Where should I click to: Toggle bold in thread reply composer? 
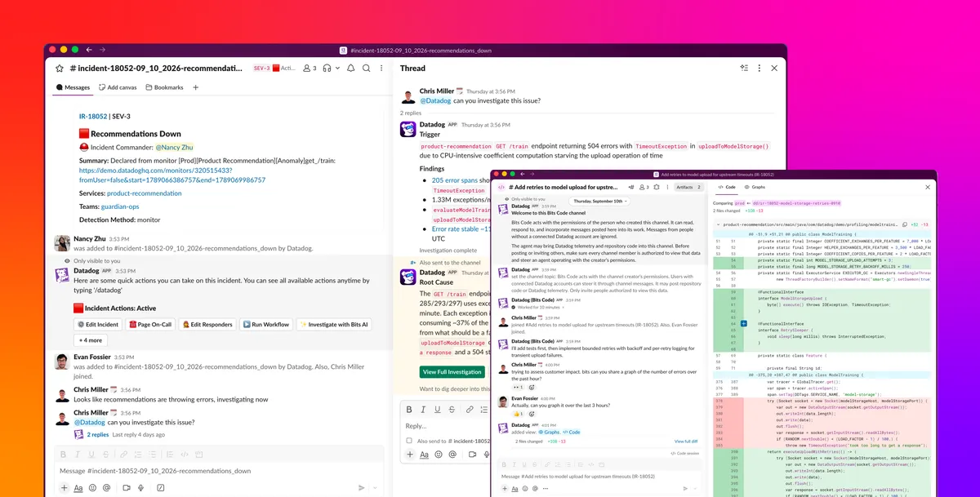click(x=409, y=410)
